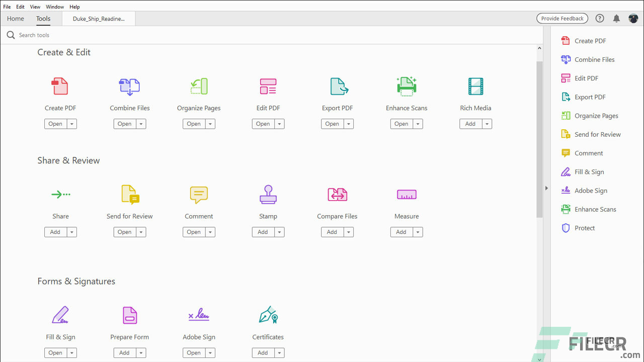Select the Measure ruler icon
The width and height of the screenshot is (644, 362).
tap(407, 195)
